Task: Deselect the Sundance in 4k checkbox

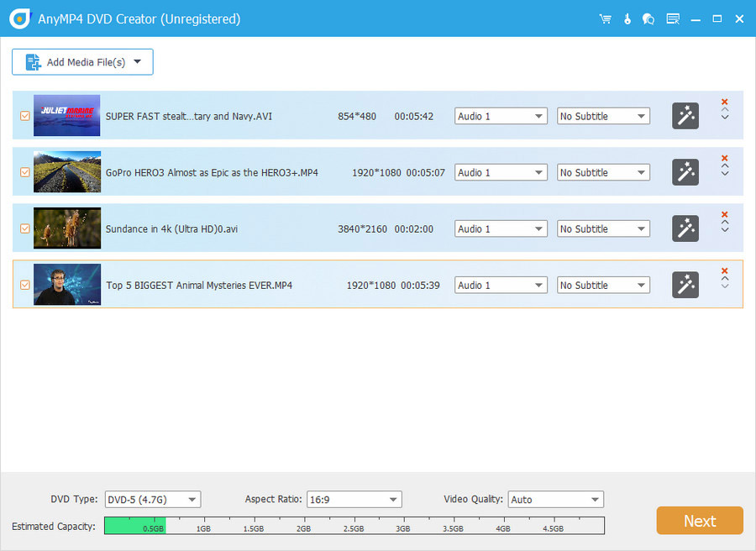Action: 24,228
